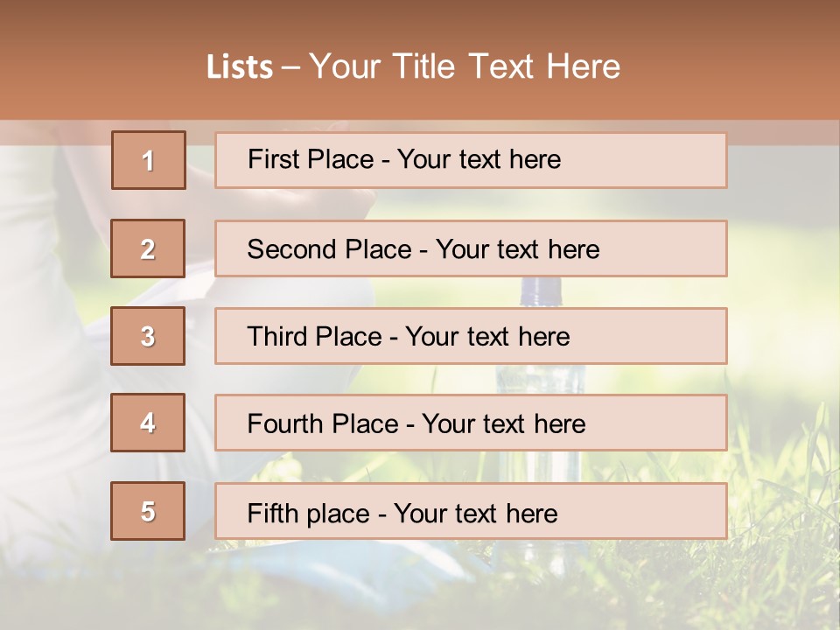Click the dash in the slide title
Screen dimensions: 840x630
[x=290, y=67]
